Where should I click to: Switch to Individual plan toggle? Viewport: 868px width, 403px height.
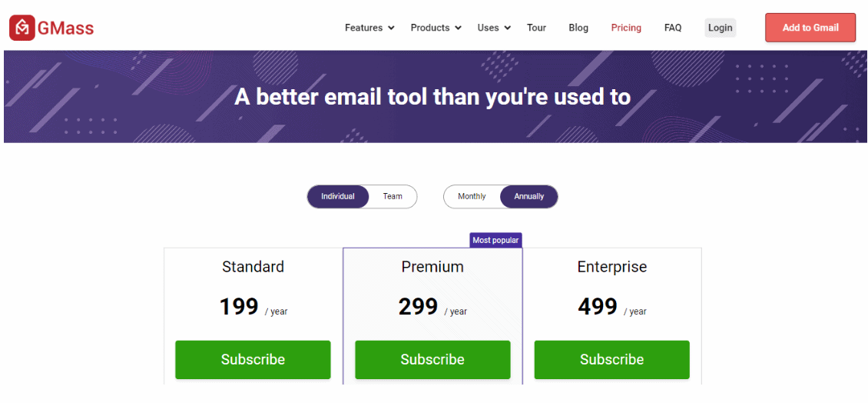[338, 196]
